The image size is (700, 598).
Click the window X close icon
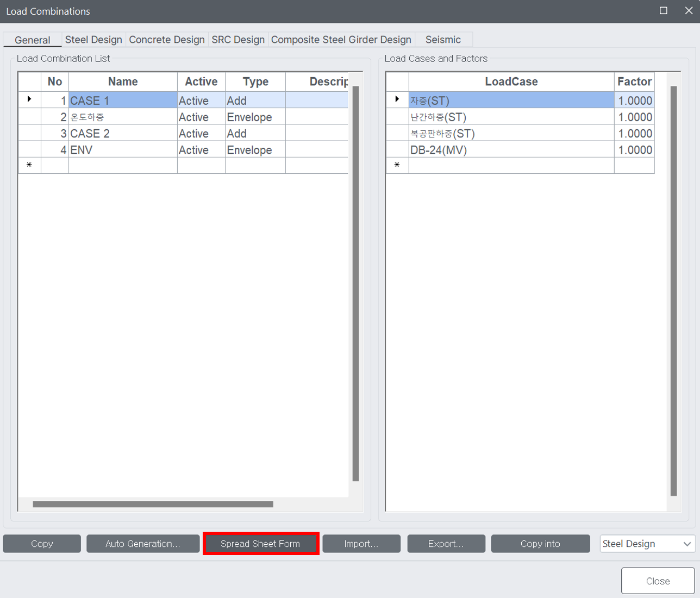pyautogui.click(x=689, y=11)
